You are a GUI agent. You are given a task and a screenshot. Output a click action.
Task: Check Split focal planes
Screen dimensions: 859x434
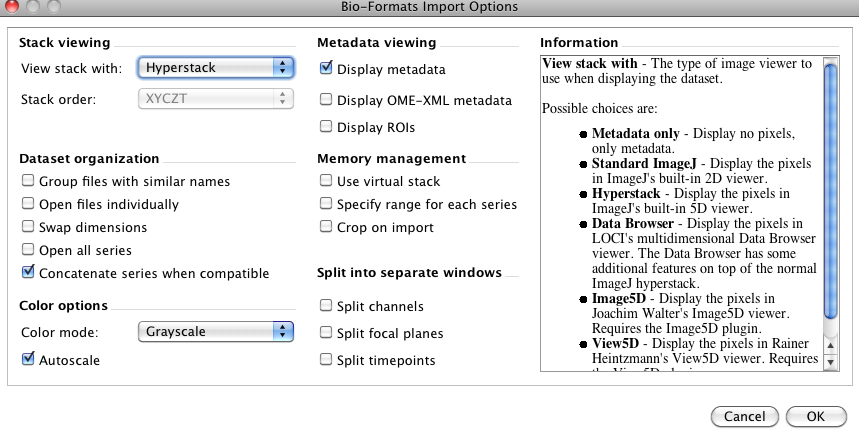point(326,333)
